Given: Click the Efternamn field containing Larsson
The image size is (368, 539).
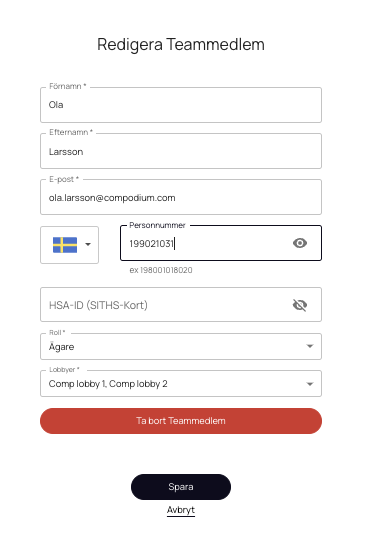Looking at the screenshot, I should click(181, 151).
